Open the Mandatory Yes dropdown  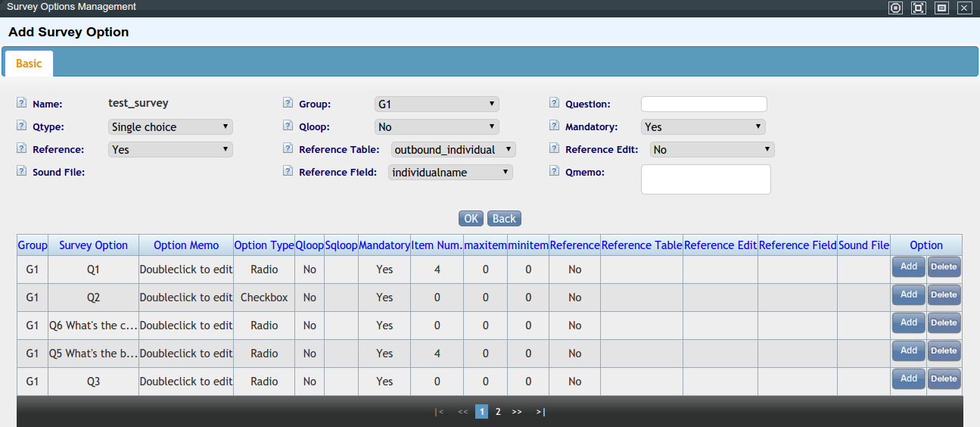[x=703, y=127]
